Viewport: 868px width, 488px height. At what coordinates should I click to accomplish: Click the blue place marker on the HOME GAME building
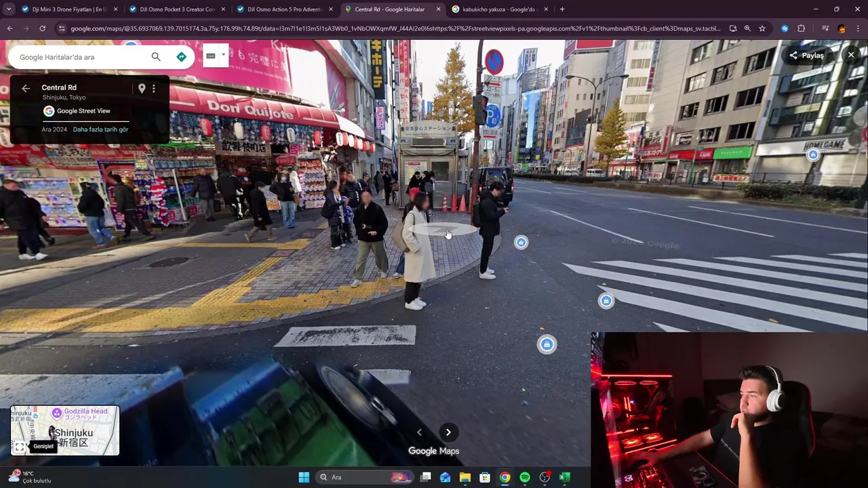pyautogui.click(x=813, y=155)
